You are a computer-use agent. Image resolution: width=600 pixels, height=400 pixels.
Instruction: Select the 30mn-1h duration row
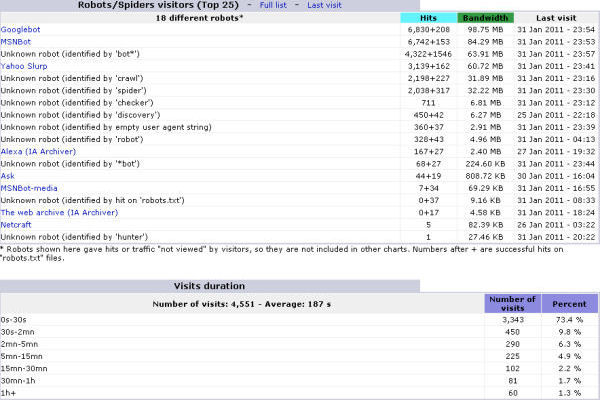(299, 381)
